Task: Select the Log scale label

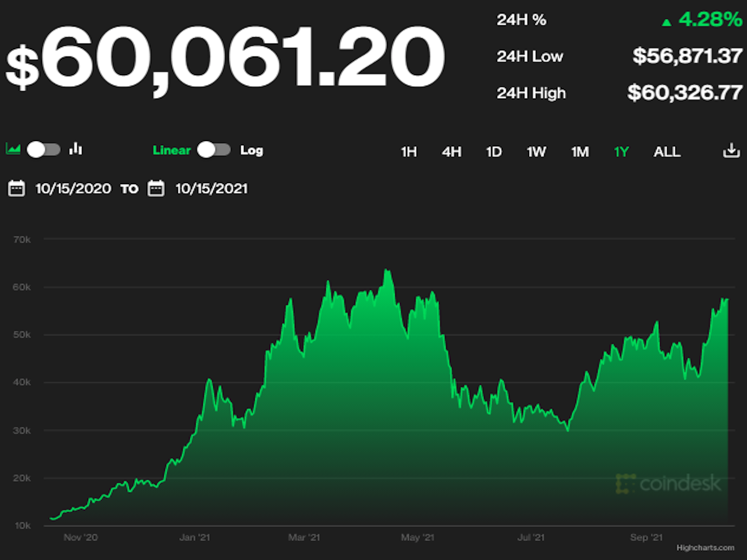Action: (252, 150)
